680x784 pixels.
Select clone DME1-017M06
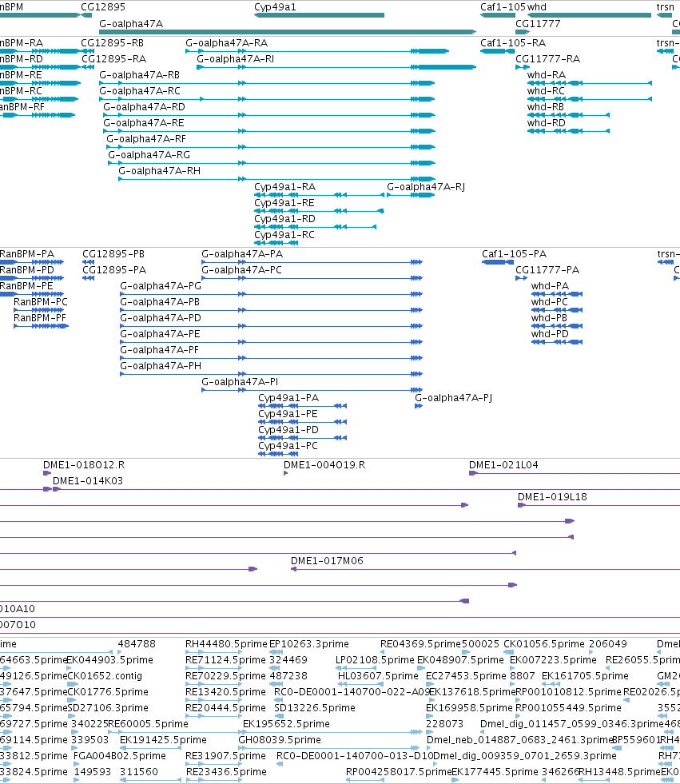pyautogui.click(x=327, y=561)
